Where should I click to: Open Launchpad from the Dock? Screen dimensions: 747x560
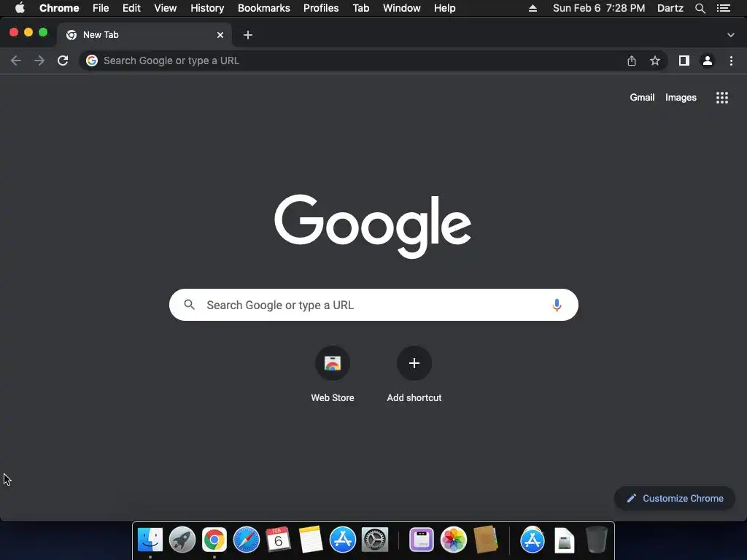pyautogui.click(x=182, y=540)
